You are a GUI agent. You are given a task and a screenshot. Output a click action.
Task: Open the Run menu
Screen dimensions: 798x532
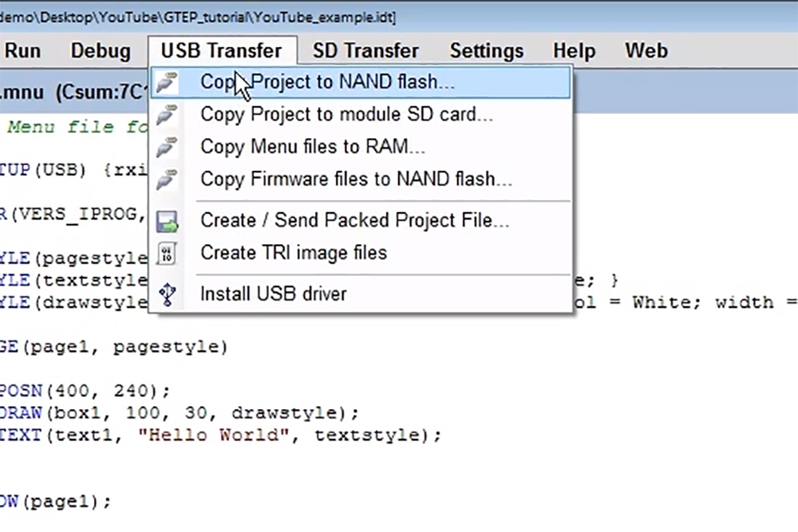coord(22,51)
